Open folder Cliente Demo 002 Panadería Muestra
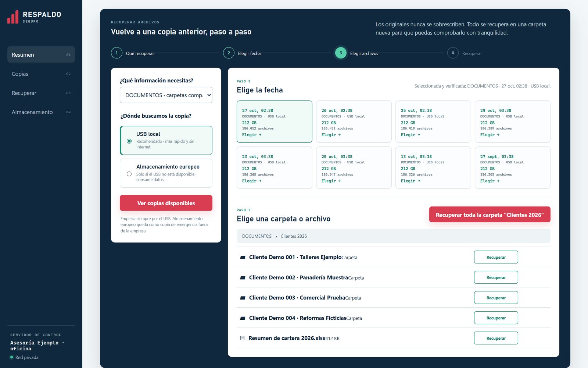The width and height of the screenshot is (588, 368). point(298,277)
